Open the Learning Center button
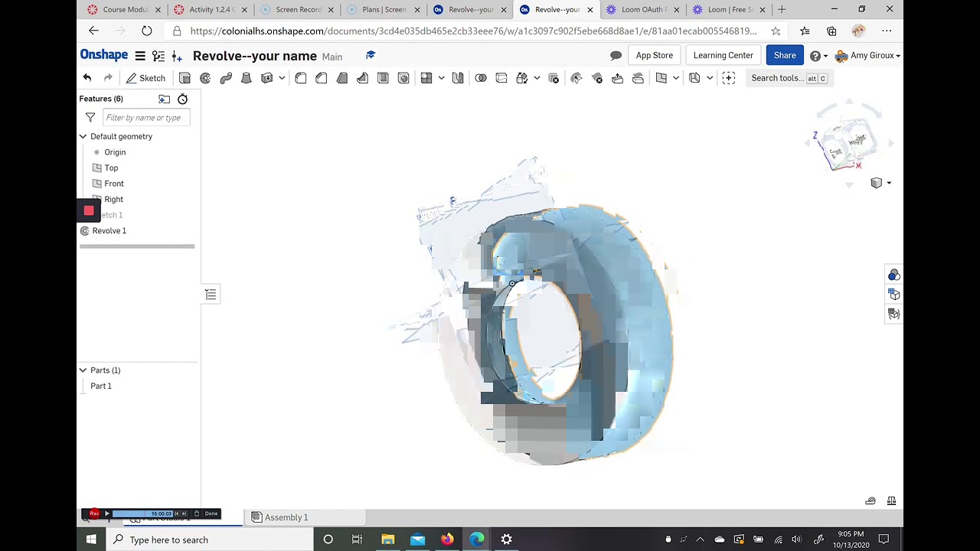Viewport: 980px width, 551px height. (x=724, y=55)
